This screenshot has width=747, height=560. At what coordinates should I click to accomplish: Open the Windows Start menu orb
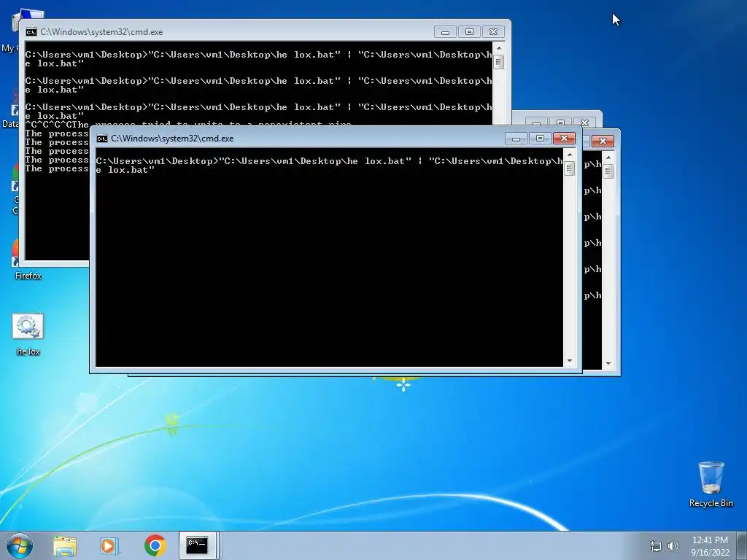(x=20, y=545)
